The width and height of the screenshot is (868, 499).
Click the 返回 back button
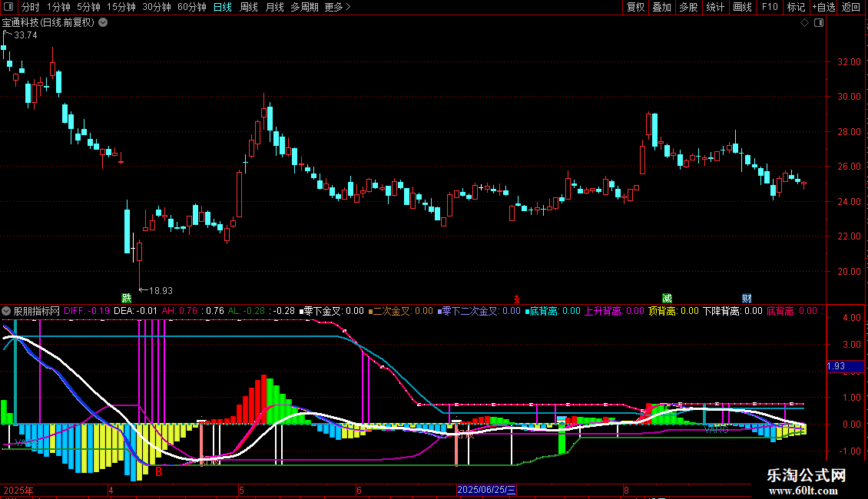tap(851, 7)
